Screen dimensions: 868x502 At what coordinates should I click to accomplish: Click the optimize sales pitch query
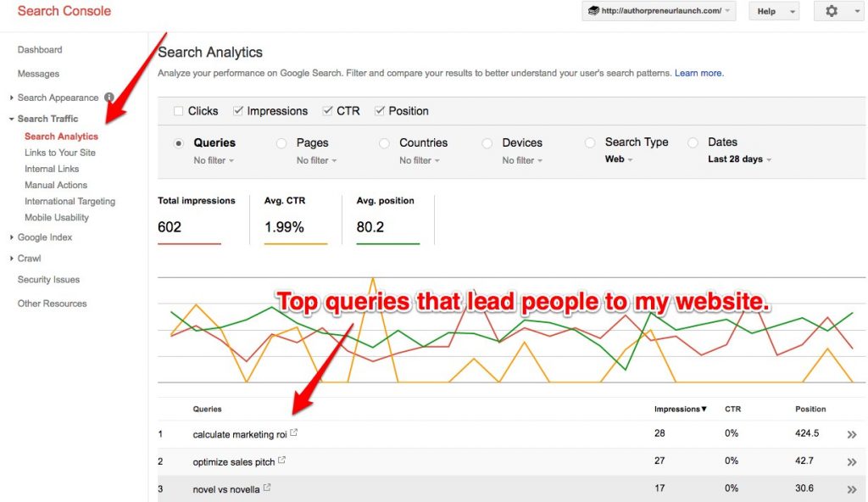pyautogui.click(x=234, y=462)
